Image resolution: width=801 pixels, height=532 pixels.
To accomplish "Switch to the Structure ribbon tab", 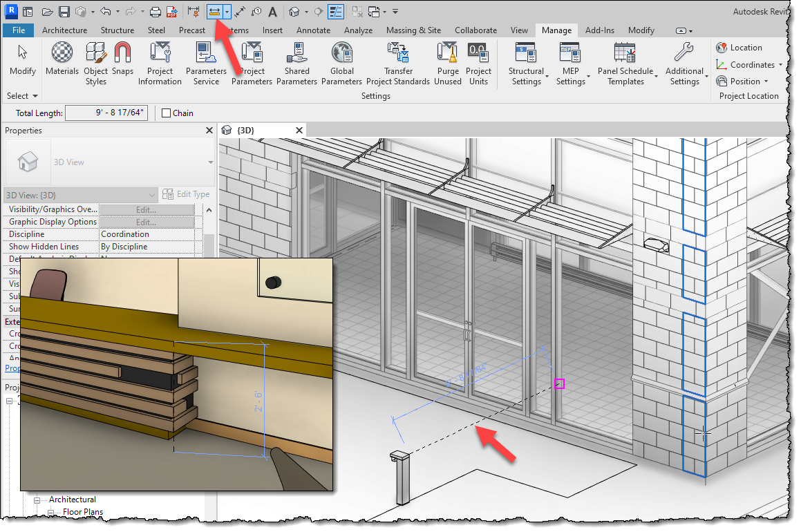I will pos(117,30).
